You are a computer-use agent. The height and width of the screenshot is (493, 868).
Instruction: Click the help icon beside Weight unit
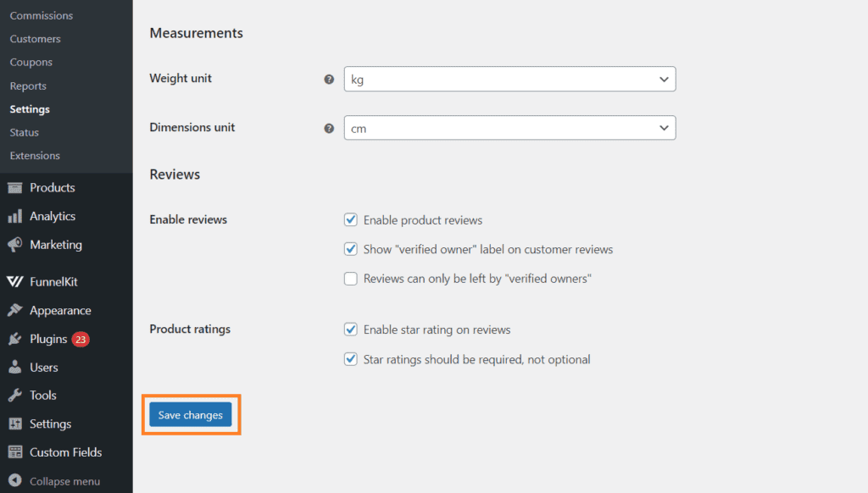click(329, 79)
